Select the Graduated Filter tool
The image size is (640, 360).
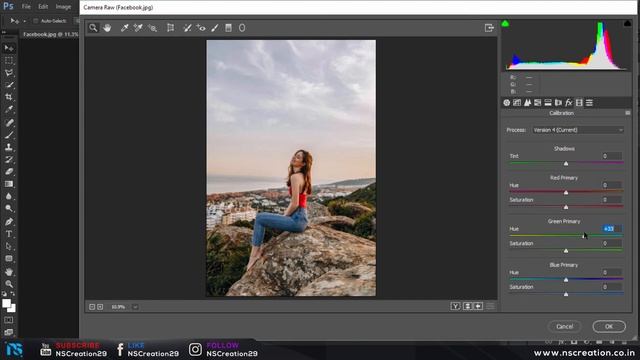229,28
